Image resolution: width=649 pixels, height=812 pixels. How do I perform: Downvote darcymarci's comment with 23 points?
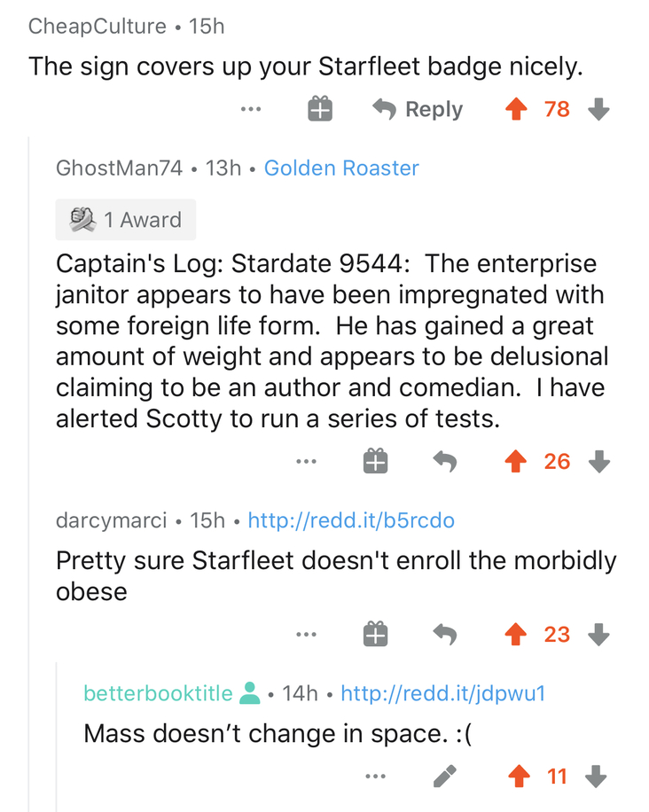tap(599, 635)
